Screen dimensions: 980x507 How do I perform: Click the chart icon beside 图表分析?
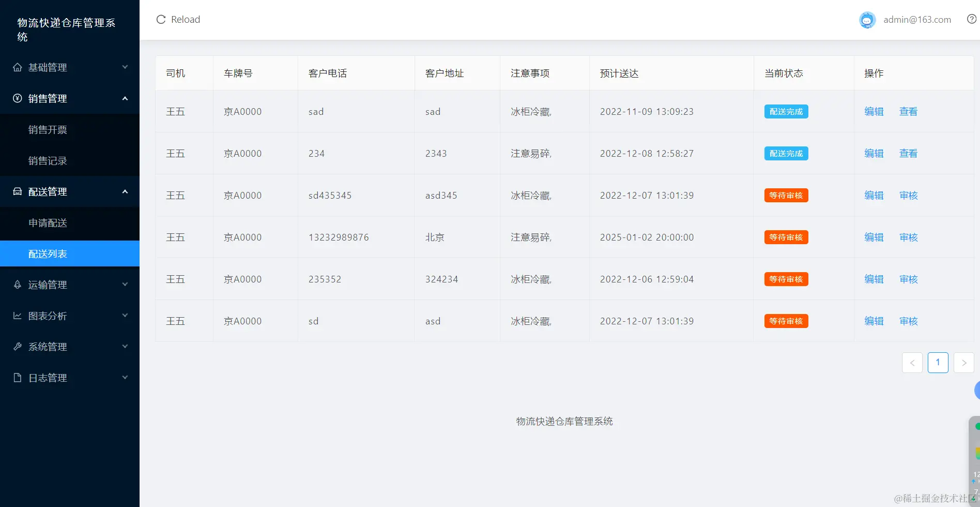[18, 316]
